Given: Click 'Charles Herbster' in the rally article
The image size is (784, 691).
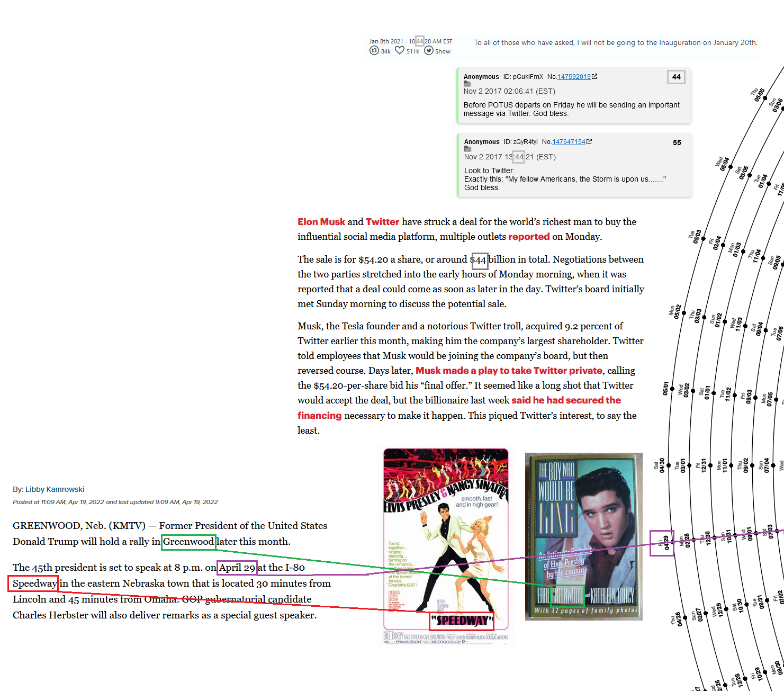Looking at the screenshot, I should point(51,615).
